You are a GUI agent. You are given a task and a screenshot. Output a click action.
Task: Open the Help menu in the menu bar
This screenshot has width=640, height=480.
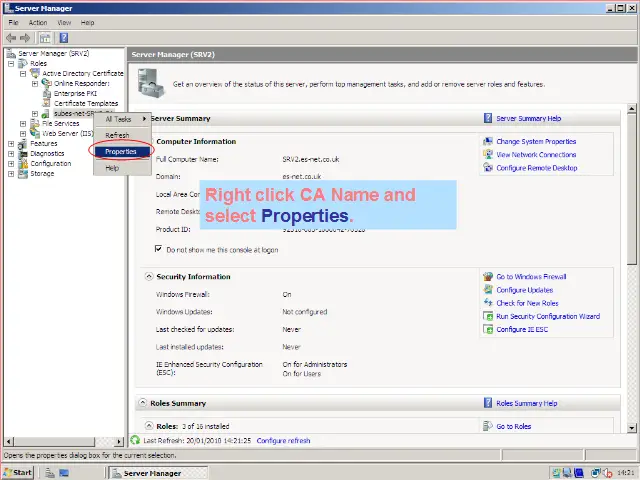coord(87,23)
